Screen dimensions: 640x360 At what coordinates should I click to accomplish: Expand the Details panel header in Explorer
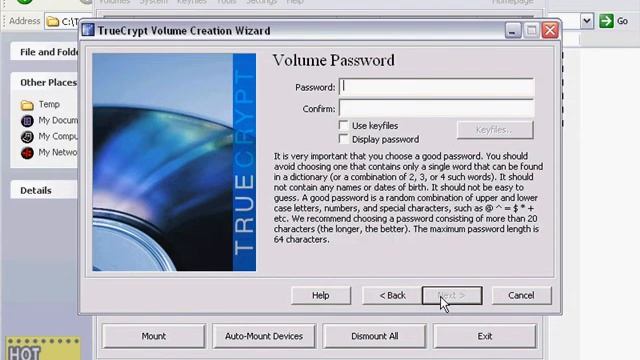pos(44,190)
